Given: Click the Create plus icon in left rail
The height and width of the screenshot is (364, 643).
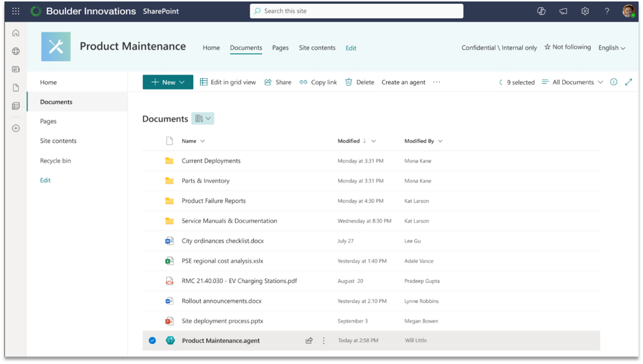Looking at the screenshot, I should point(15,128).
